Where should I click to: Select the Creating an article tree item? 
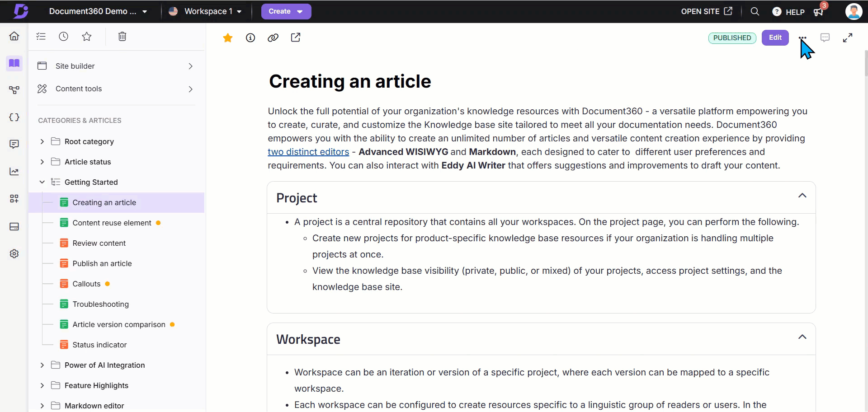(x=117, y=202)
